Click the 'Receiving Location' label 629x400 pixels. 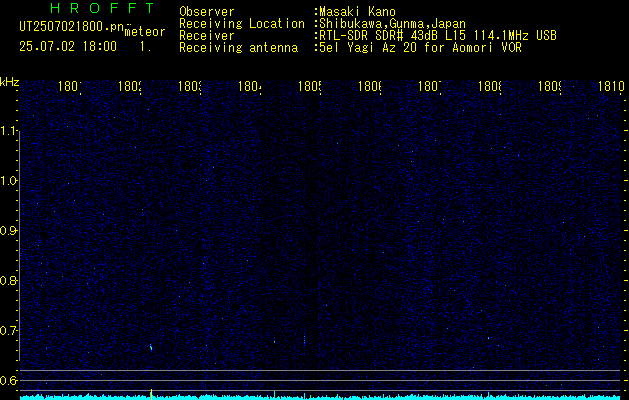tap(242, 24)
